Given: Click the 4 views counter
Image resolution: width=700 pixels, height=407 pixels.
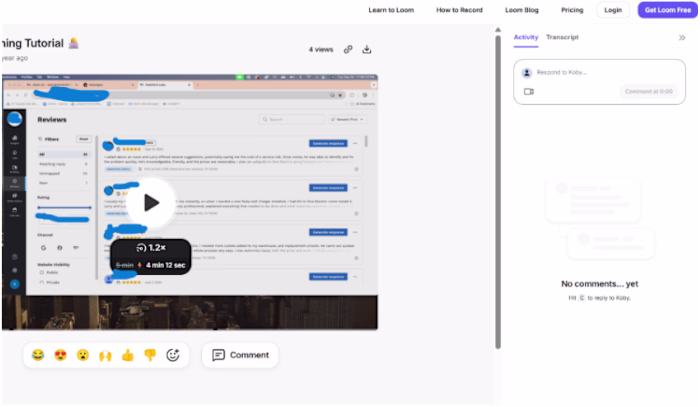Looking at the screenshot, I should (x=321, y=50).
